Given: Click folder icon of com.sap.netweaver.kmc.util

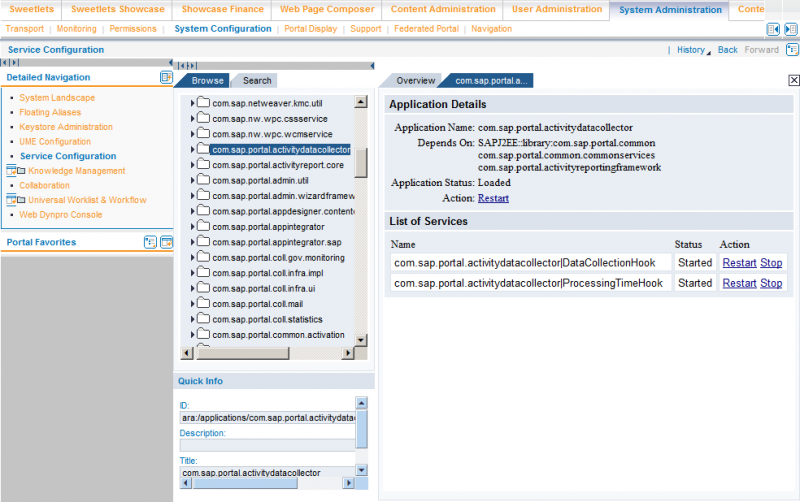Looking at the screenshot, I should pyautogui.click(x=204, y=103).
